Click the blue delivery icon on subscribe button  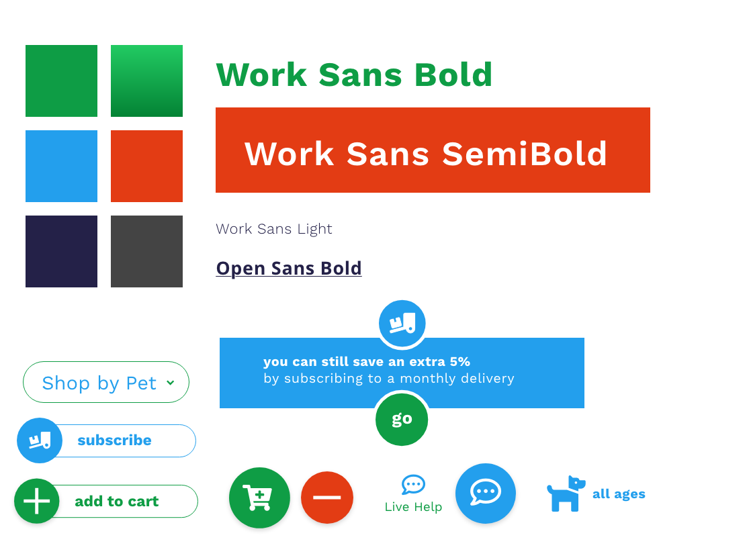(40, 440)
